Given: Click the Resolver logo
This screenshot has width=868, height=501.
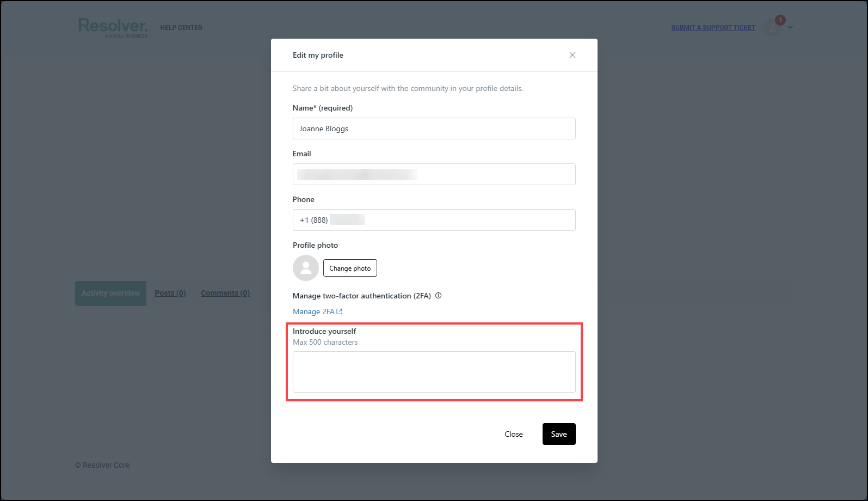Looking at the screenshot, I should 113,27.
